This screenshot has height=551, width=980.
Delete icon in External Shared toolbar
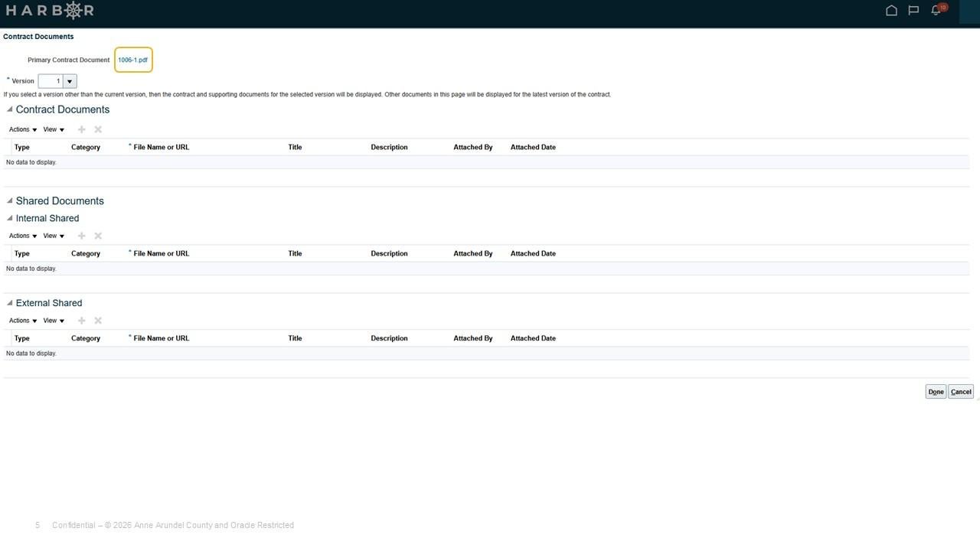98,321
